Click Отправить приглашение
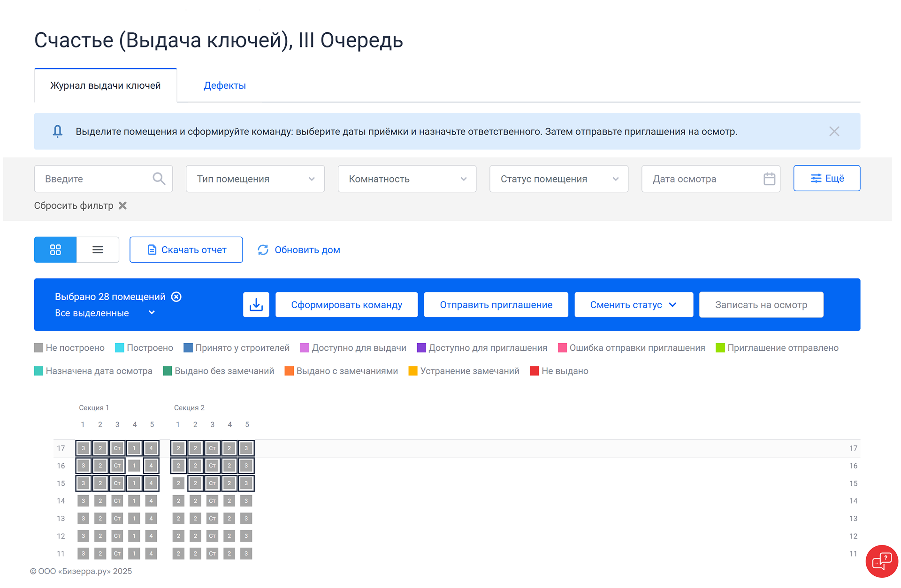Image resolution: width=901 pixels, height=588 pixels. (496, 305)
